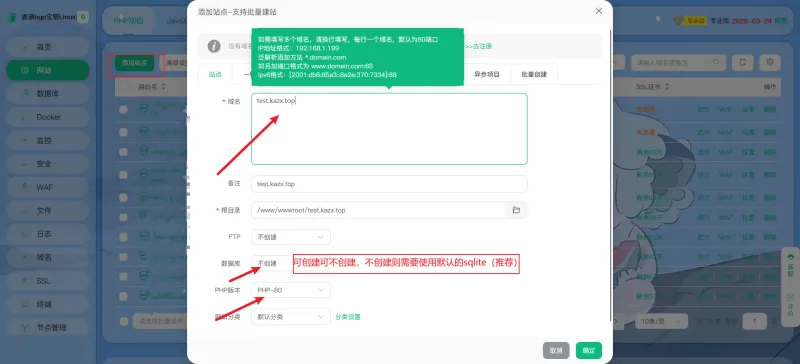Toggle the checkbox beside batch operation selector

123,321
